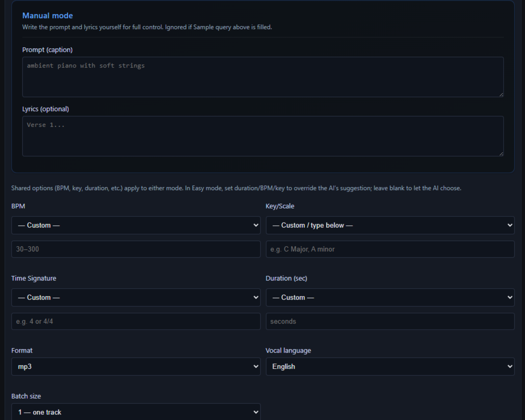525x420 pixels.
Task: Click the Prompt (caption) text area
Action: [x=263, y=77]
